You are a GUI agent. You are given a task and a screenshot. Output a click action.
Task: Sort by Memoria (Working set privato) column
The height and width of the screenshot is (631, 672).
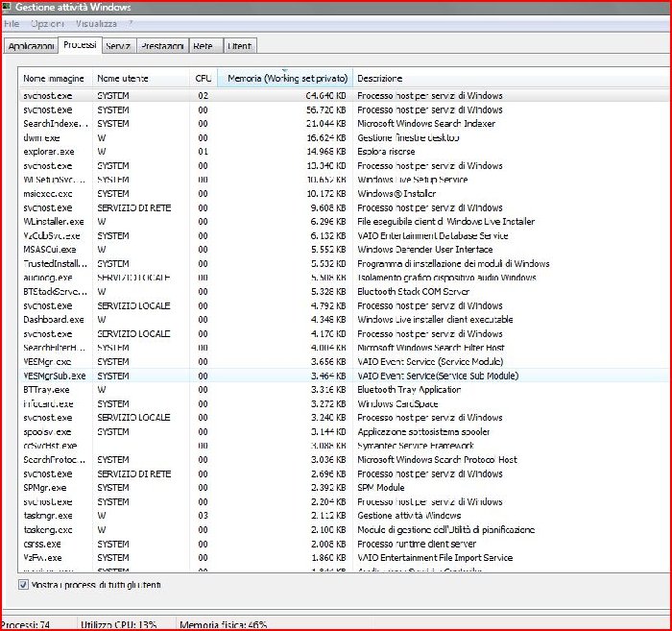[x=285, y=79]
